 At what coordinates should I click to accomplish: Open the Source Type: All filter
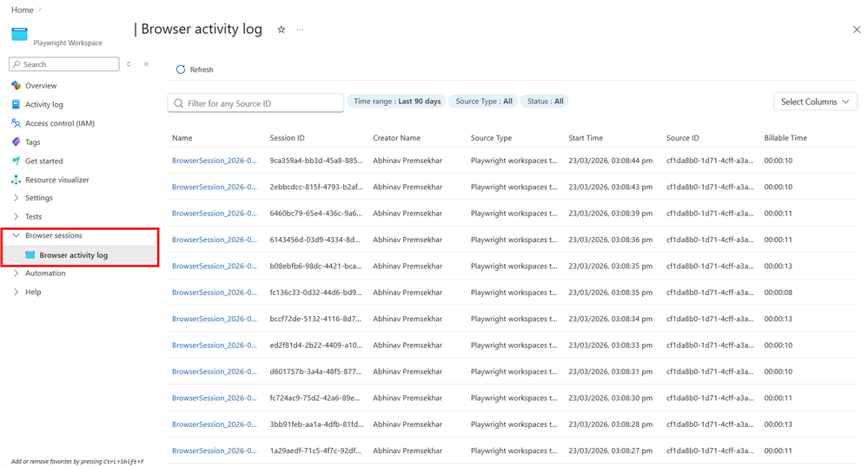pos(483,102)
